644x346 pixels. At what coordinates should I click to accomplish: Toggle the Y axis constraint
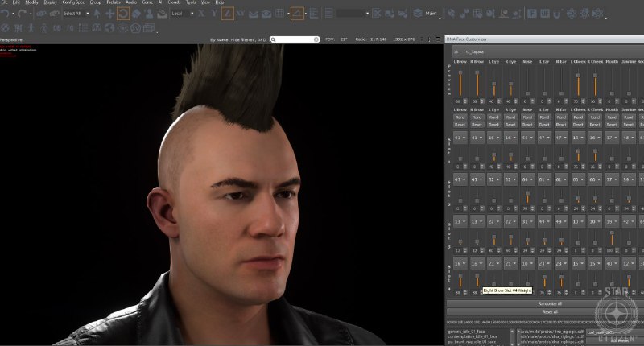pyautogui.click(x=214, y=14)
